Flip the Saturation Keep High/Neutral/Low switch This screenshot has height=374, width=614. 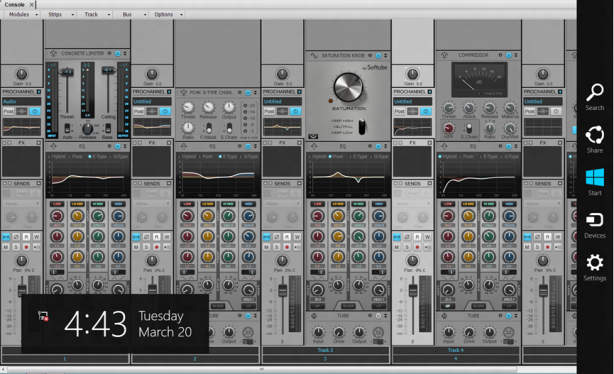click(x=362, y=127)
